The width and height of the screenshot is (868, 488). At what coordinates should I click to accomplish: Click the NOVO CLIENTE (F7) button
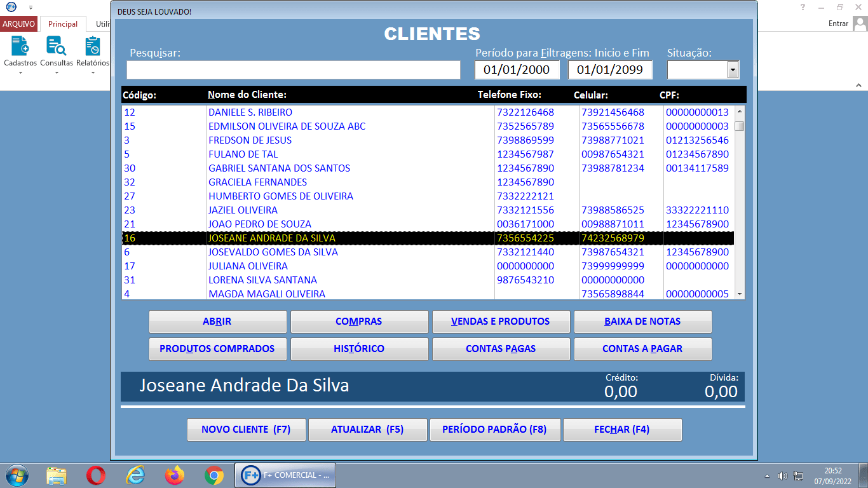click(246, 430)
